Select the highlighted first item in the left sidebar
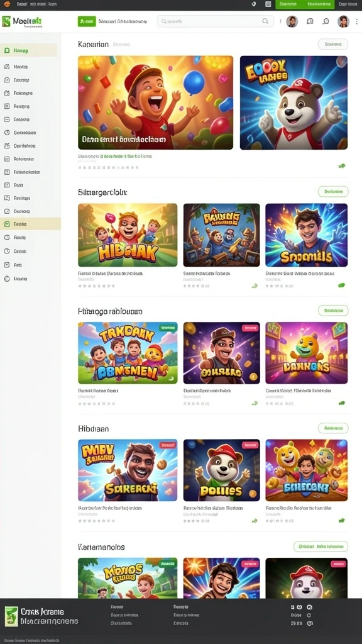The image size is (362, 644). click(x=28, y=50)
